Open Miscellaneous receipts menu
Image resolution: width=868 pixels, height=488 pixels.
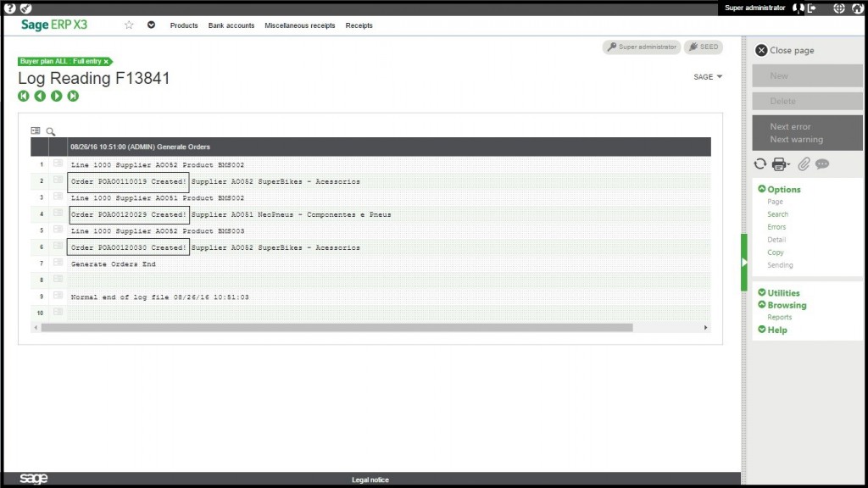pyautogui.click(x=299, y=25)
